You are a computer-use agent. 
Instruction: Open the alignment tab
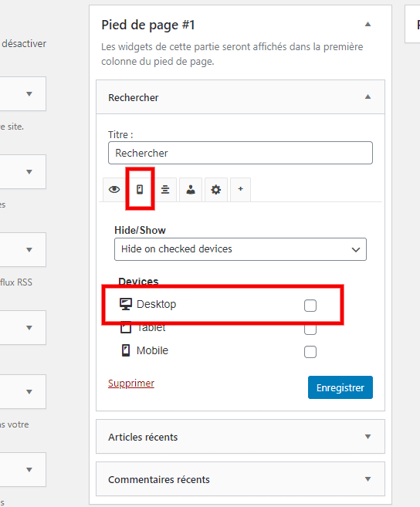[x=165, y=190]
